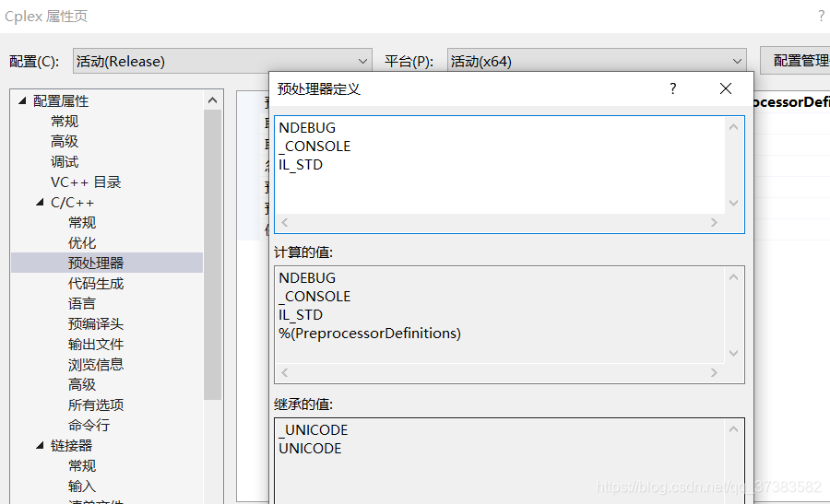This screenshot has height=504, width=830.
Task: Select the 代码生成 tree item
Action: point(96,284)
